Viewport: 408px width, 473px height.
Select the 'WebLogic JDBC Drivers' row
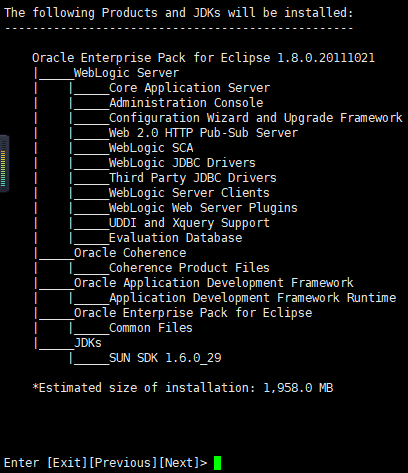click(182, 163)
